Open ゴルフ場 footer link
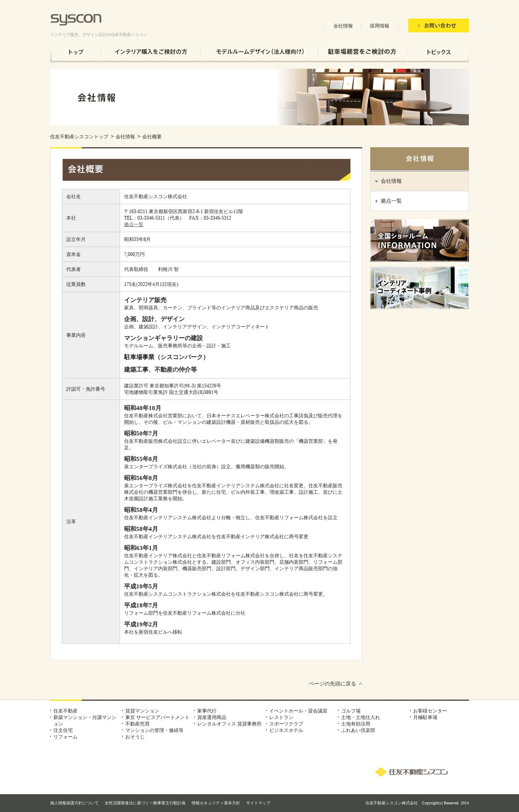Screen dimensions: 519x812 351,711
